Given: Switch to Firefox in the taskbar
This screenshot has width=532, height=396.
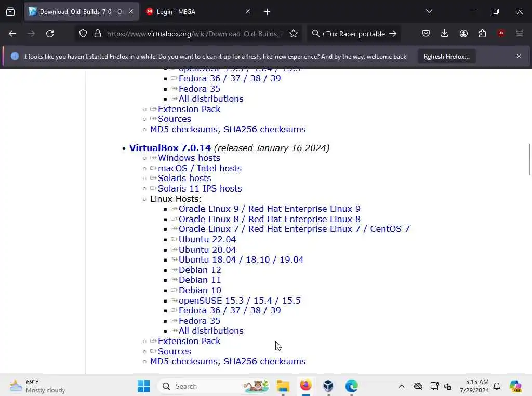Looking at the screenshot, I should click(305, 386).
